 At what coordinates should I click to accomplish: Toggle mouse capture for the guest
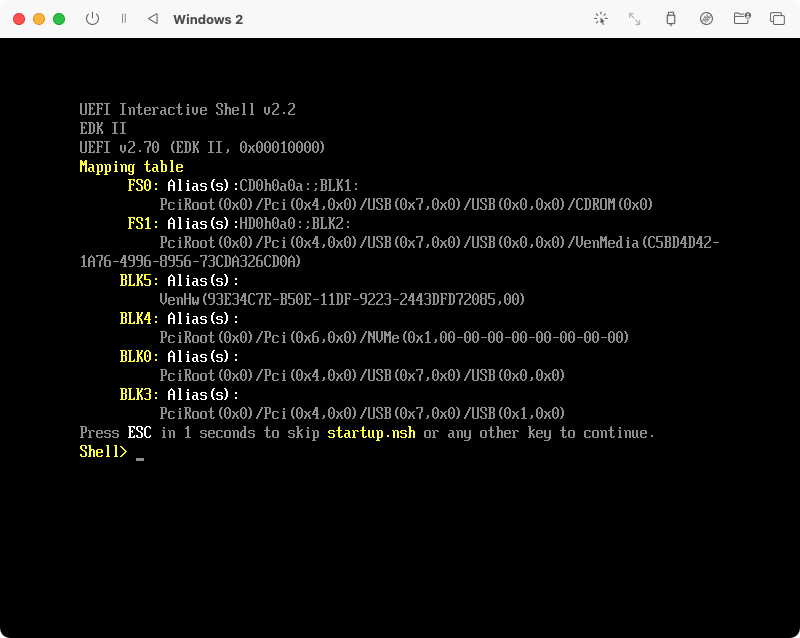coord(600,18)
